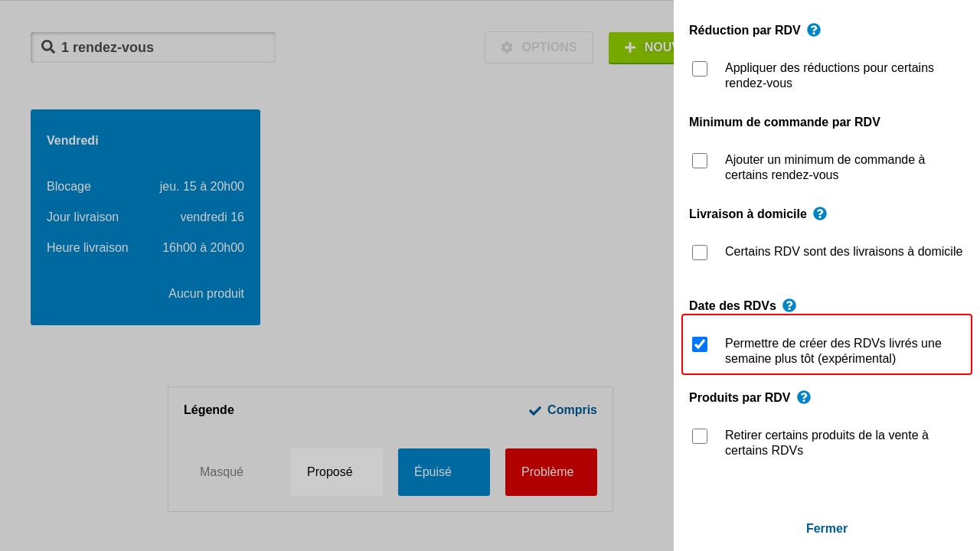
Task: Check the retirer certains produits checkbox
Action: point(700,436)
